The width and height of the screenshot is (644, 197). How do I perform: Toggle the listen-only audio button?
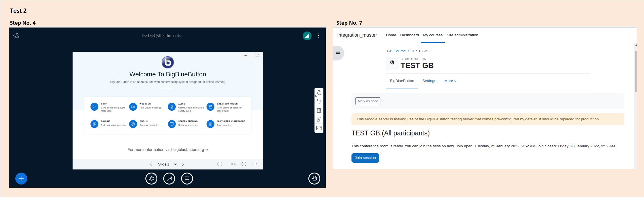[151, 179]
